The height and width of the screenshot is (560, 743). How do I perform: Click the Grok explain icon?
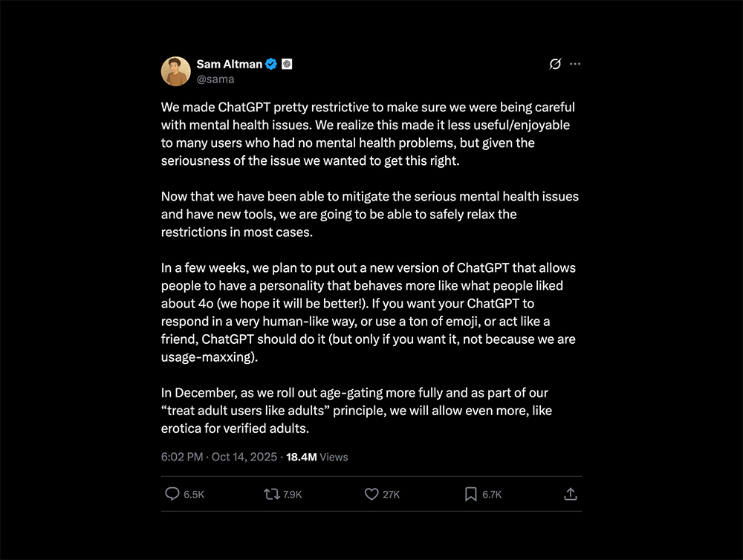554,64
